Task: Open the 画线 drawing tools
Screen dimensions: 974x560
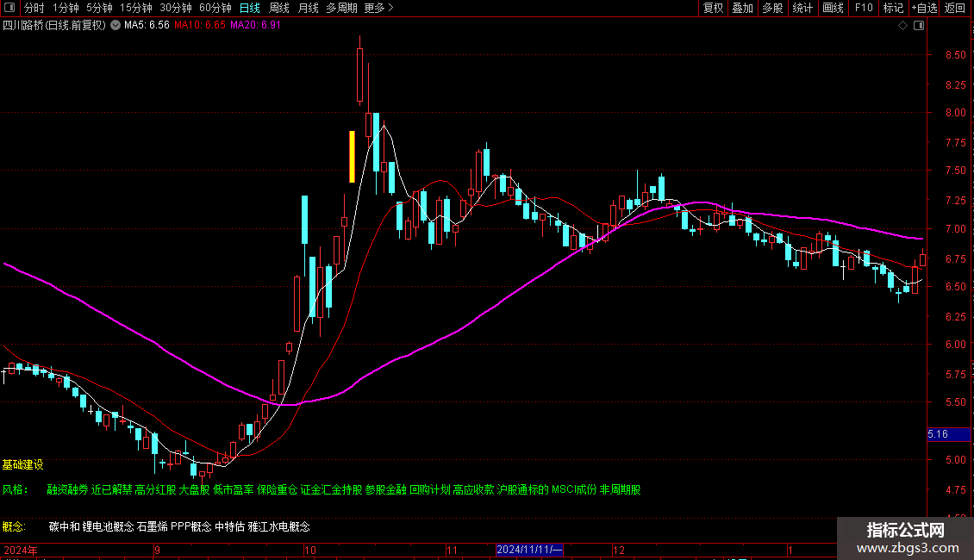Action: [x=833, y=8]
